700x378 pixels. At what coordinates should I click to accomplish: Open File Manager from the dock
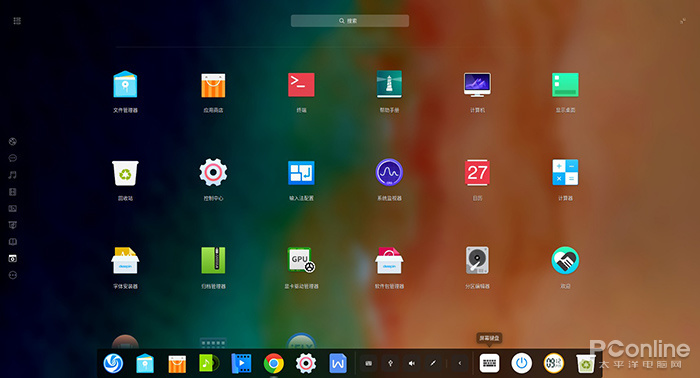click(x=145, y=363)
